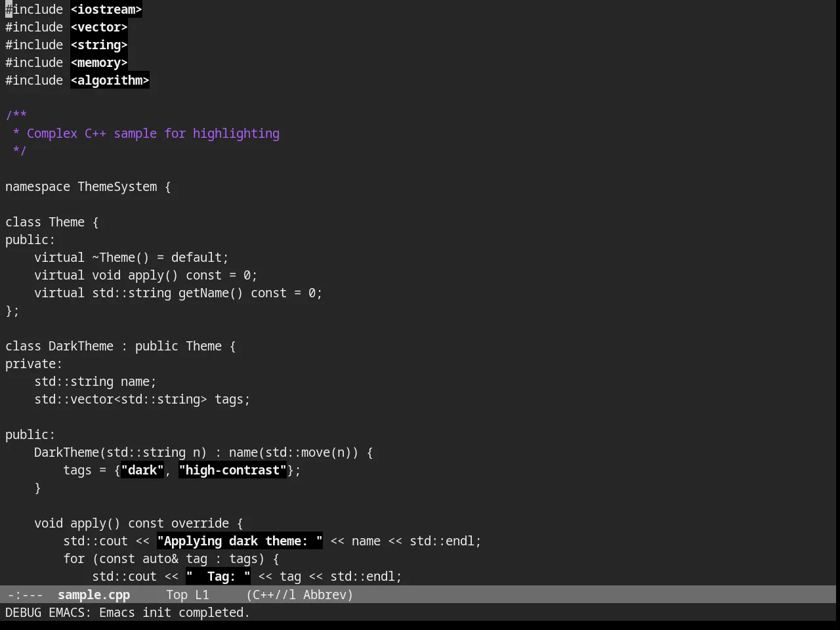Click the " Tag: " string literal
Image resolution: width=840 pixels, height=630 pixels.
pos(218,576)
